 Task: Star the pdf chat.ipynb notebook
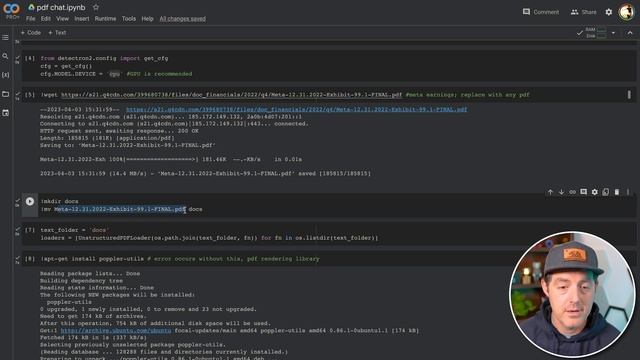[96, 7]
